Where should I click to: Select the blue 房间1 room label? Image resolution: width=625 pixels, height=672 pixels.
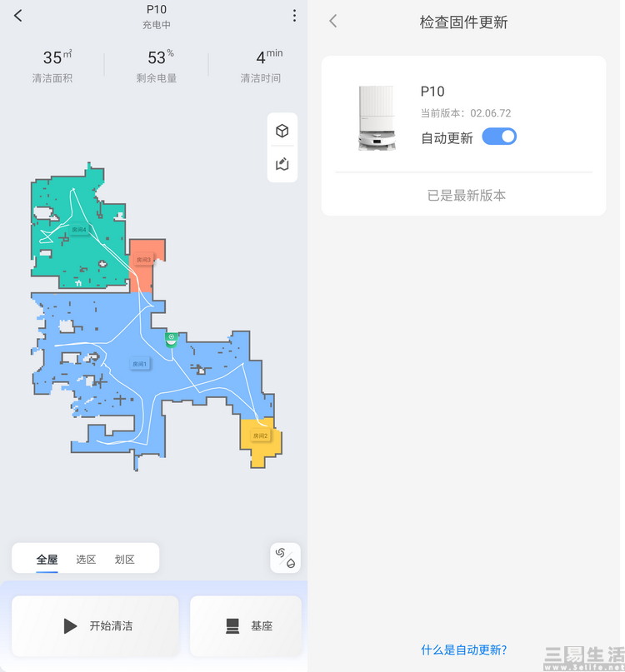tap(140, 364)
